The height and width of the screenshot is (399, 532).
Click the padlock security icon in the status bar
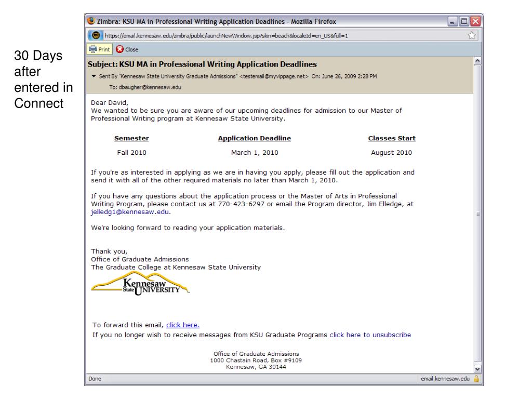click(x=476, y=379)
